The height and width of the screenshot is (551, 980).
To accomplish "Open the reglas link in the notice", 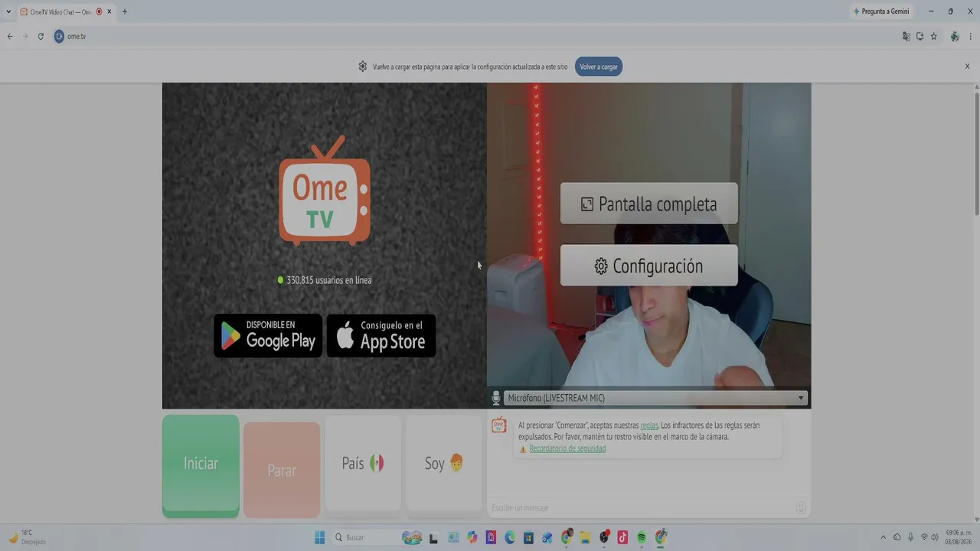I will point(649,425).
